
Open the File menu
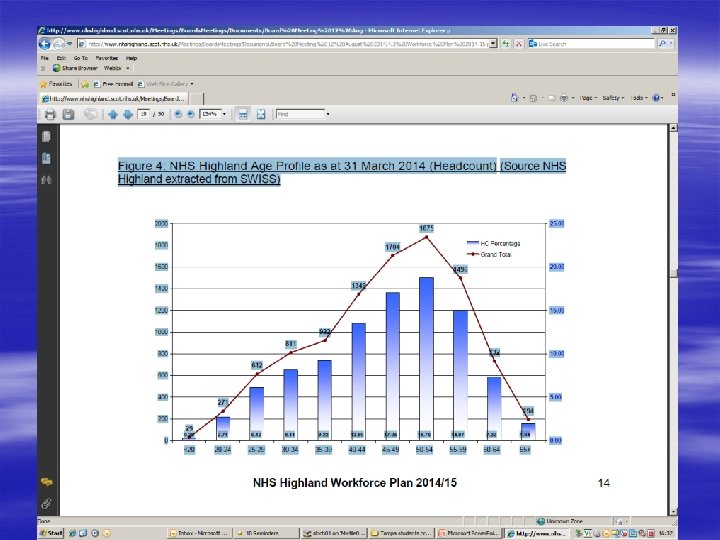(x=45, y=58)
